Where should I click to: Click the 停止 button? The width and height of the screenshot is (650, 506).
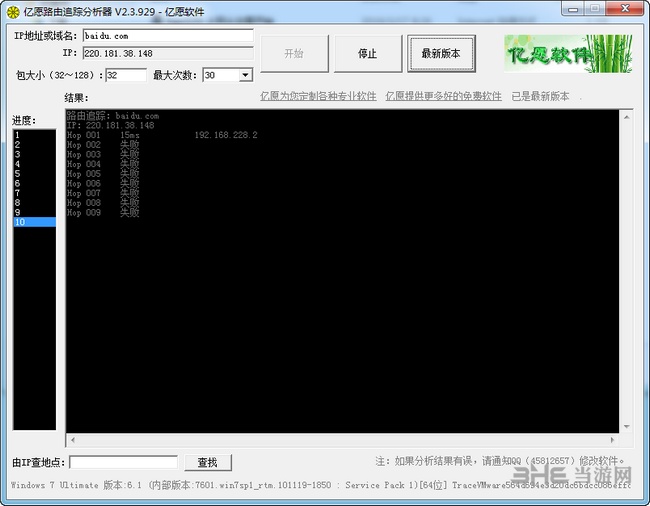click(x=368, y=53)
